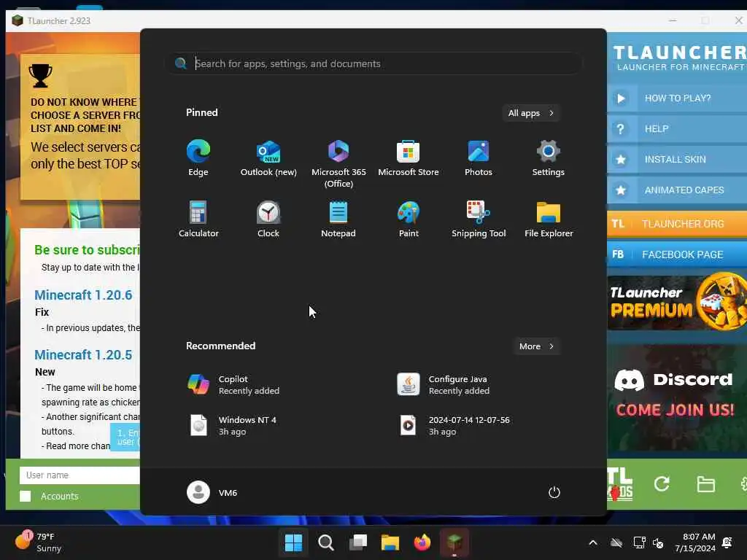The height and width of the screenshot is (560, 747).
Task: Open the Snipping Tool
Action: (479, 219)
